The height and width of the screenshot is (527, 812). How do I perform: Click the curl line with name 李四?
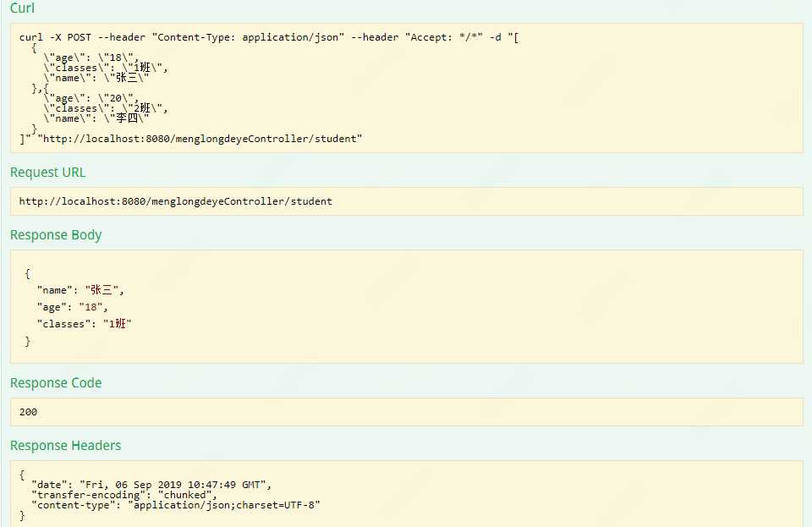[96, 118]
